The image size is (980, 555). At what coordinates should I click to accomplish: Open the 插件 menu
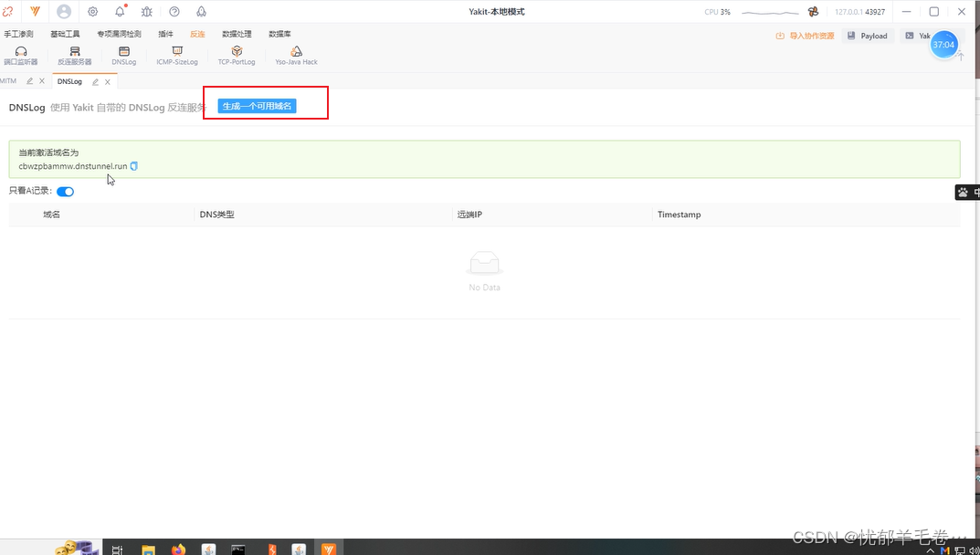point(165,35)
